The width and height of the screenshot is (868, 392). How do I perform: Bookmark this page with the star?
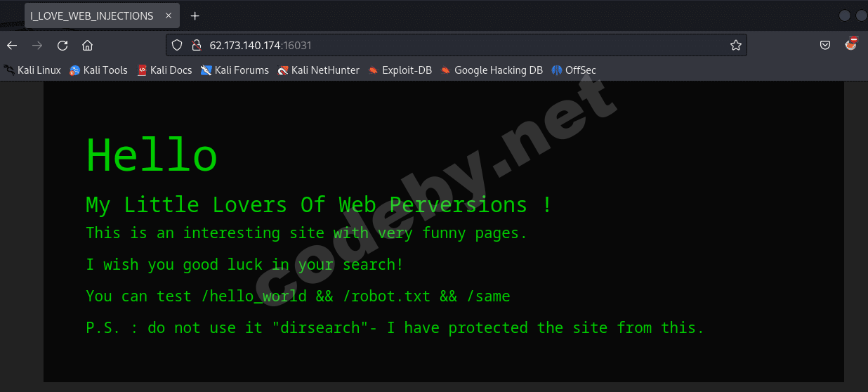click(735, 46)
